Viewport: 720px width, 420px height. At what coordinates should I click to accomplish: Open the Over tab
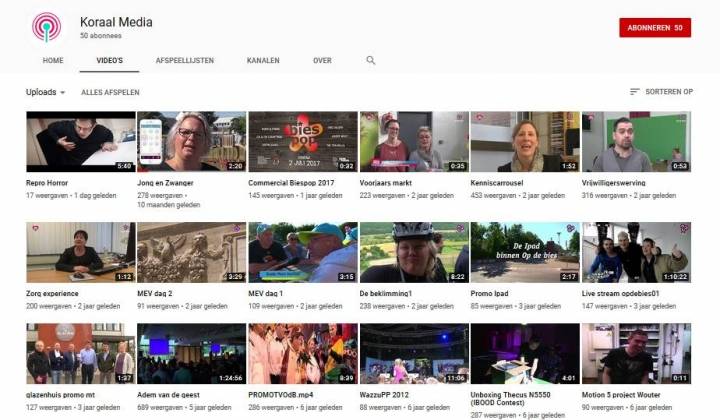[322, 60]
